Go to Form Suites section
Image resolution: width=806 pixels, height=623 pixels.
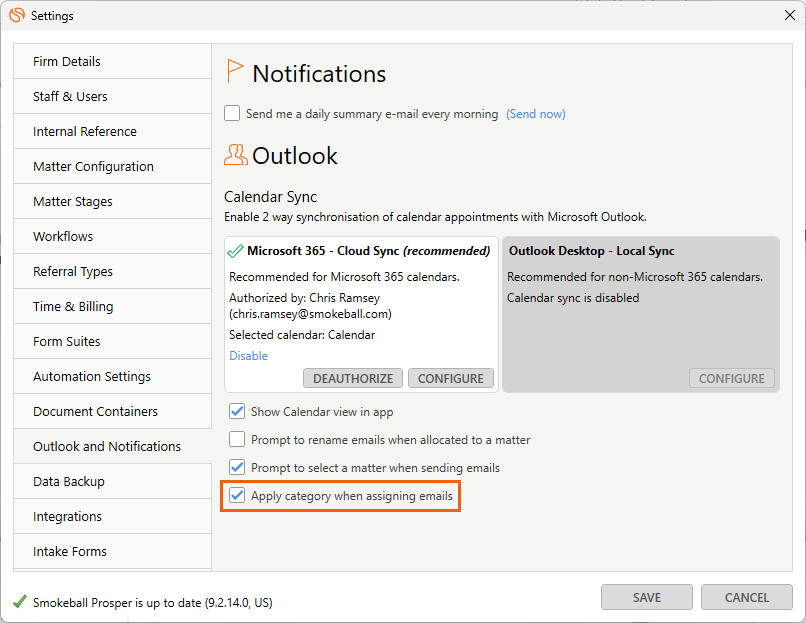pyautogui.click(x=113, y=341)
